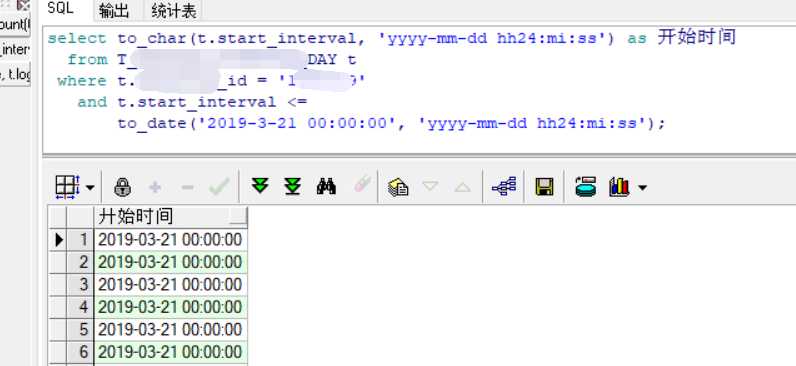Switch to the SQL tab
The height and width of the screenshot is (366, 796).
(x=61, y=9)
